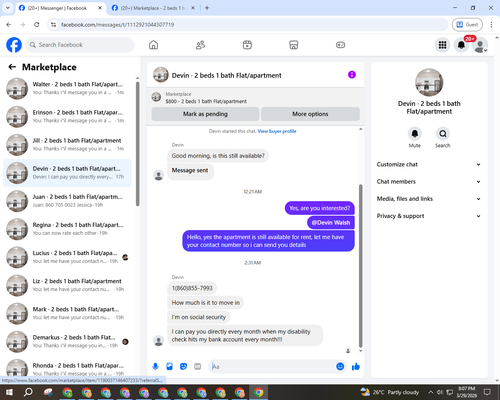Open the account profile avatar menu
This screenshot has width=500, height=400.
click(480, 45)
